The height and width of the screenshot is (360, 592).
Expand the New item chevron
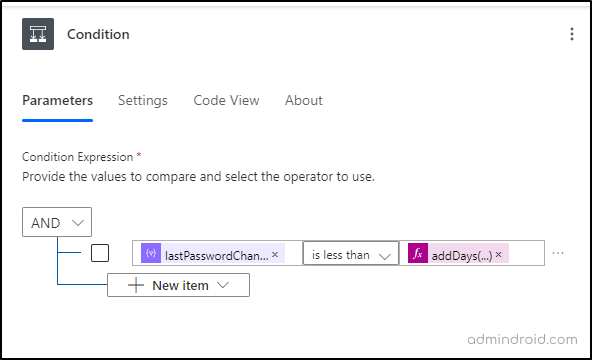pyautogui.click(x=223, y=285)
